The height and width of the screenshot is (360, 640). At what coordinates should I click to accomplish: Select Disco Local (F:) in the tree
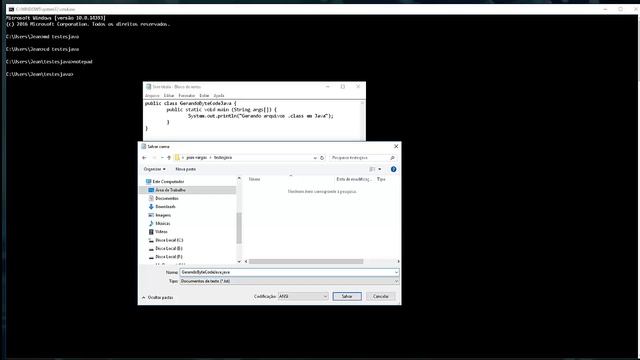(169, 257)
